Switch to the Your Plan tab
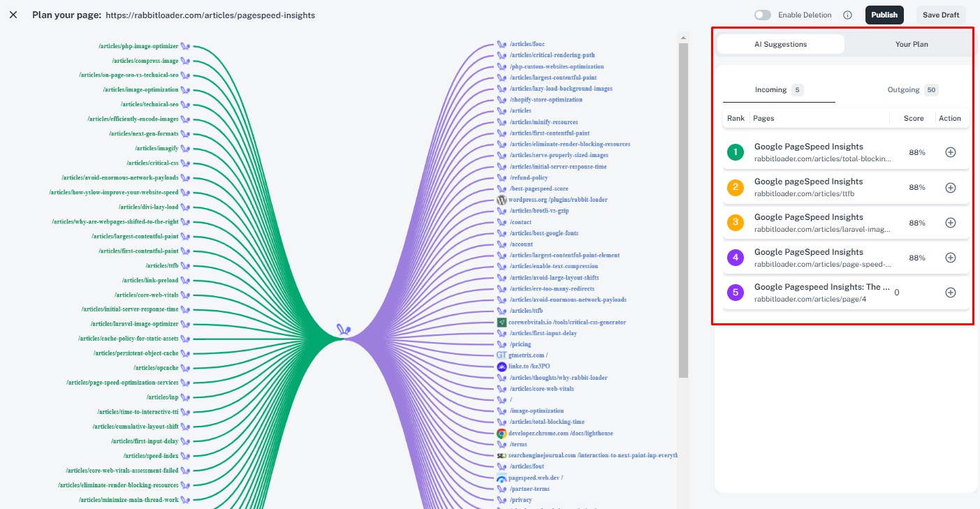 tap(912, 44)
